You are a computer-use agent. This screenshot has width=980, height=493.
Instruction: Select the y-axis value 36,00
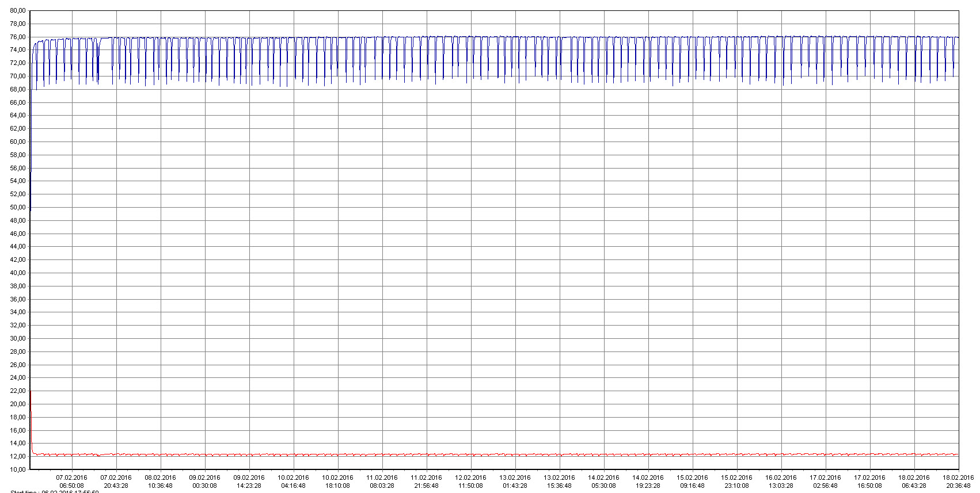tap(18, 299)
